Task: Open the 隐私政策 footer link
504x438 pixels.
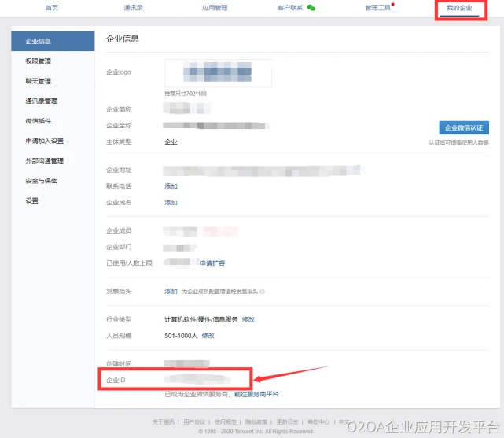Action: pyautogui.click(x=256, y=421)
